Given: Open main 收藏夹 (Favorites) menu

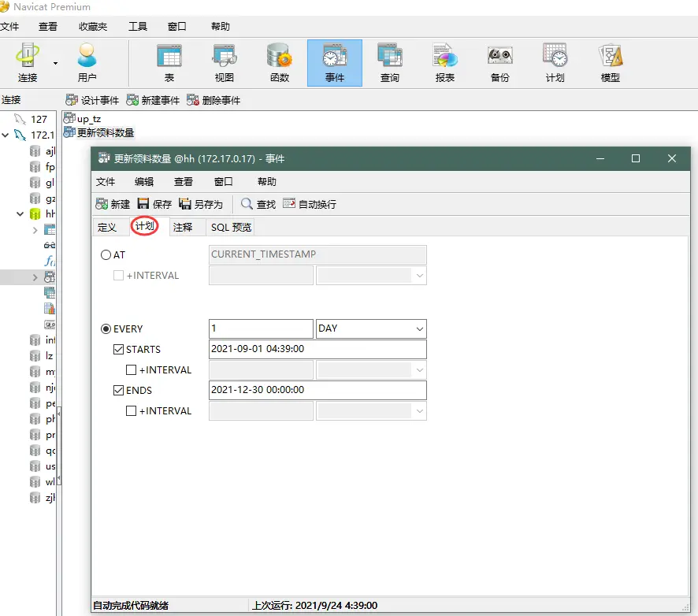Looking at the screenshot, I should point(93,26).
